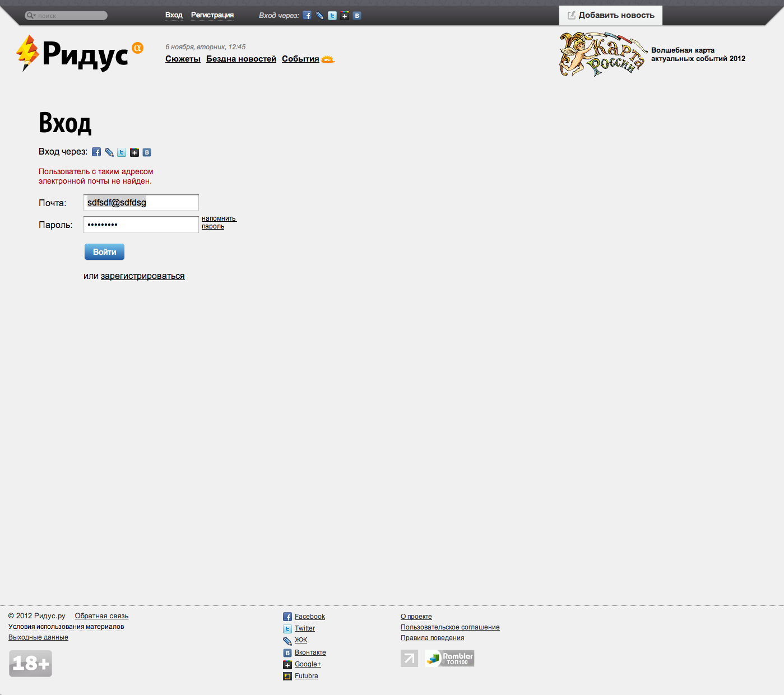This screenshot has height=695, width=784.
Task: Focus the Почта email field
Action: tap(141, 203)
